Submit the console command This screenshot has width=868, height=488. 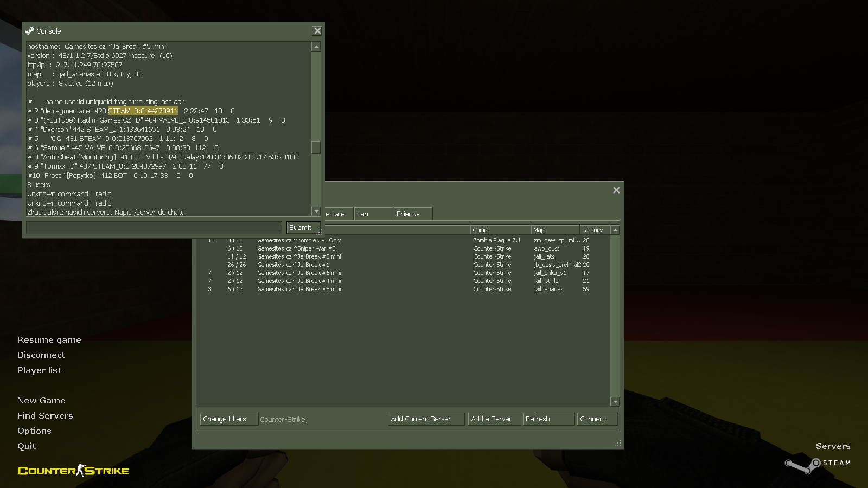coord(303,228)
